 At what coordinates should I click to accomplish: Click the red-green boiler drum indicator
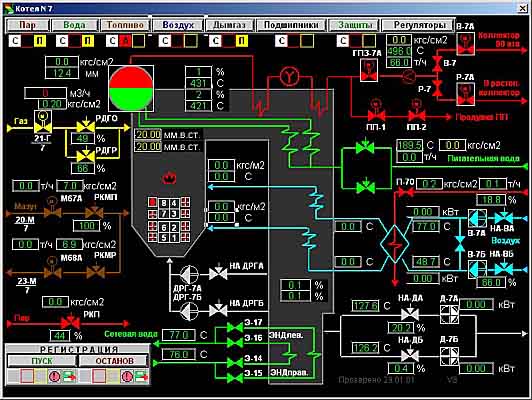pyautogui.click(x=131, y=88)
